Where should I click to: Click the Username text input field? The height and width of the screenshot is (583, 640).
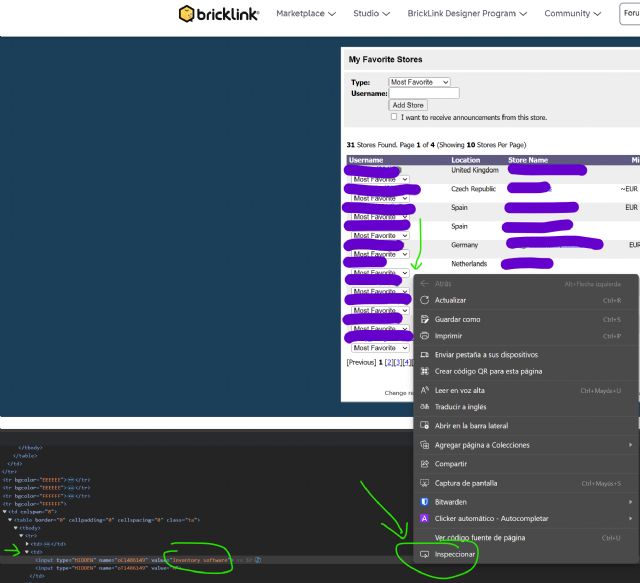coord(424,93)
